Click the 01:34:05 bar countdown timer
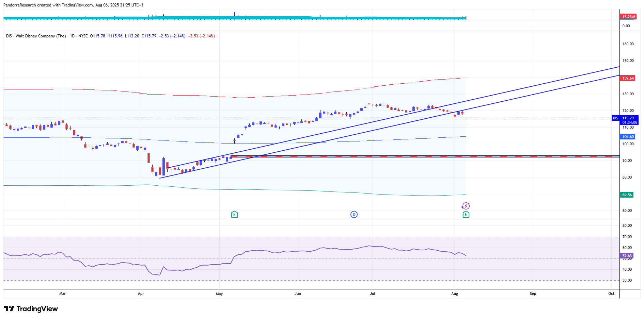Viewport: 644px width, 319px height. tap(629, 122)
